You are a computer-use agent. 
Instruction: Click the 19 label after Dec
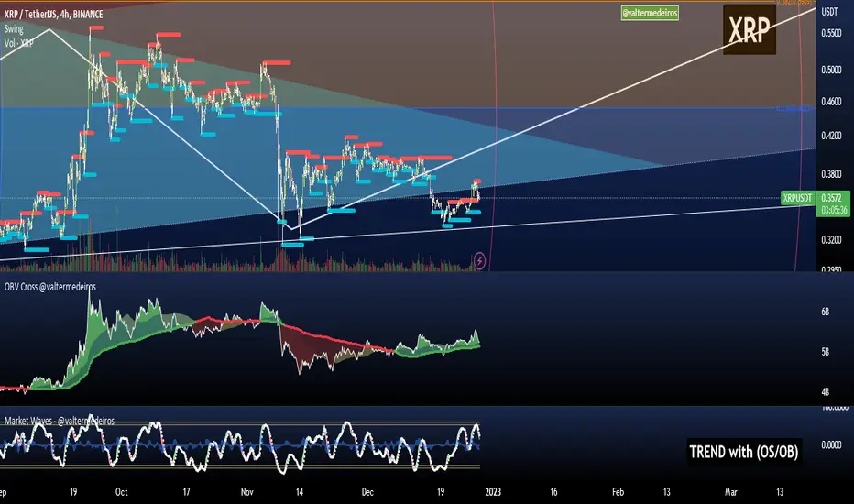[x=441, y=492]
